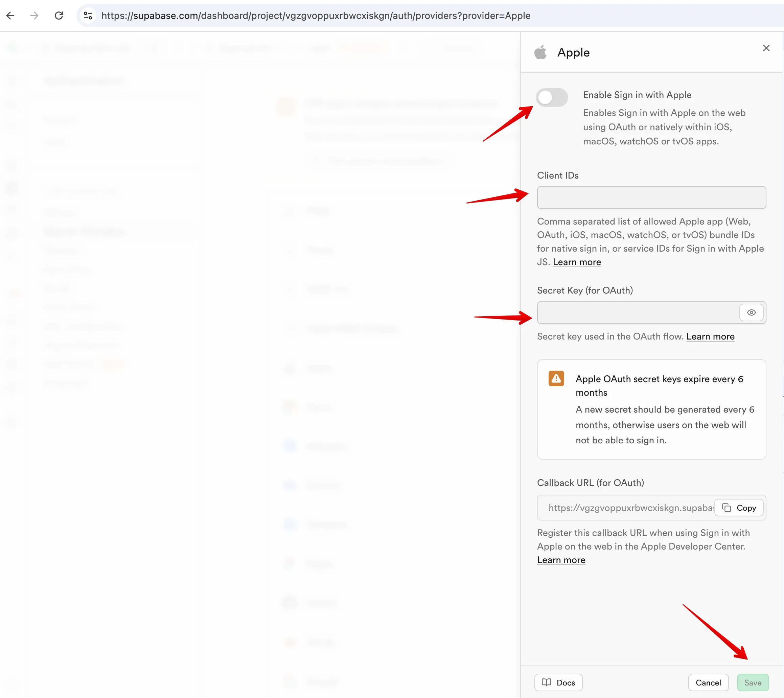The width and height of the screenshot is (784, 698).
Task: Reveal secret key with eye icon
Action: (x=751, y=312)
